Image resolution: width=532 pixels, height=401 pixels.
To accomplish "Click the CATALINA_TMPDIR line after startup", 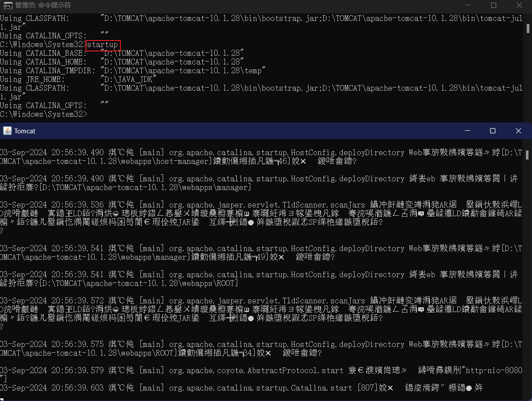I will tap(133, 71).
